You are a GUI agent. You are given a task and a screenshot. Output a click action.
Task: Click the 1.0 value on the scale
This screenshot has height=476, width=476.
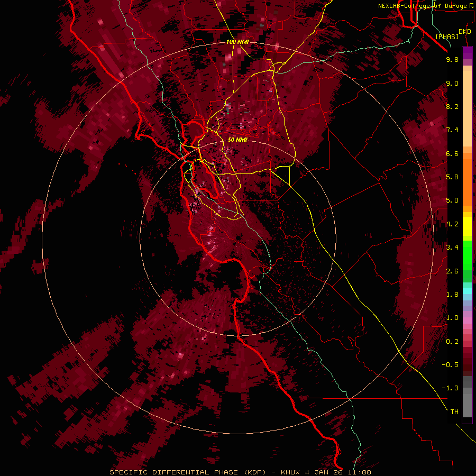452,318
